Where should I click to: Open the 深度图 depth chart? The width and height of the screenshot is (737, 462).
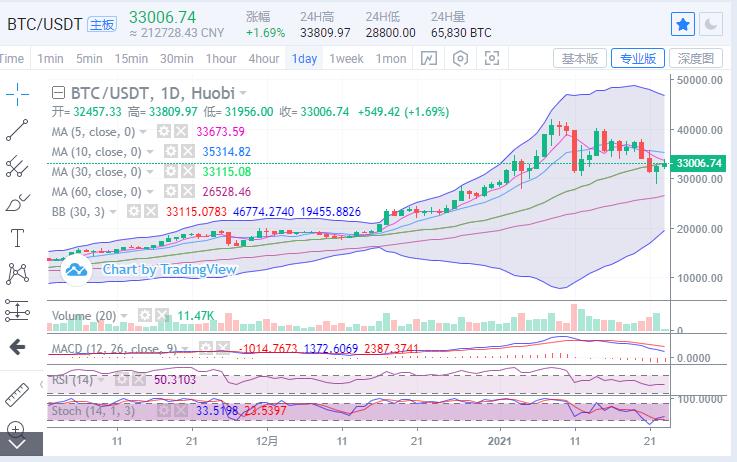pos(696,59)
